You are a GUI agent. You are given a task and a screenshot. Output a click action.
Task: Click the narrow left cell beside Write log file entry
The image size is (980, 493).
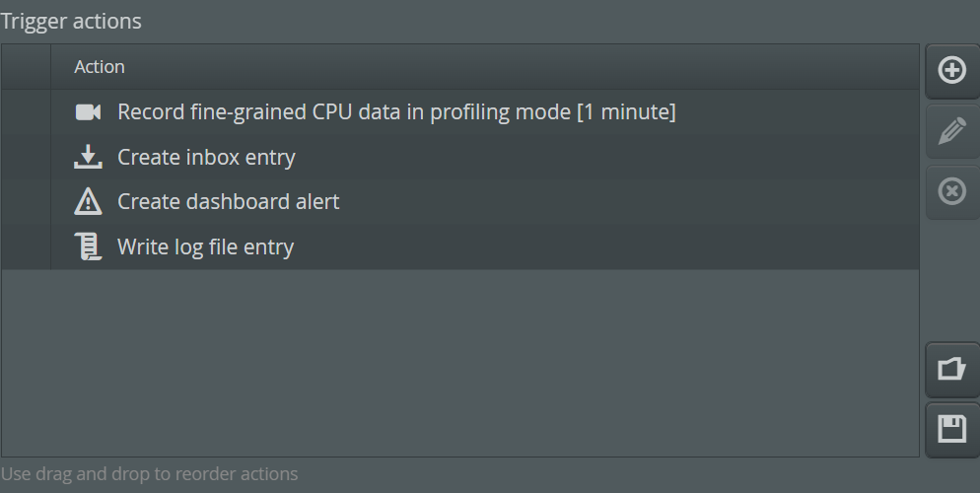pyautogui.click(x=26, y=246)
